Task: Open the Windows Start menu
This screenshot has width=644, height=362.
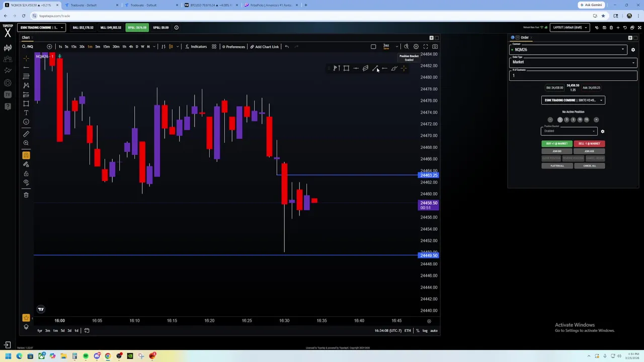Action: click(x=8, y=356)
